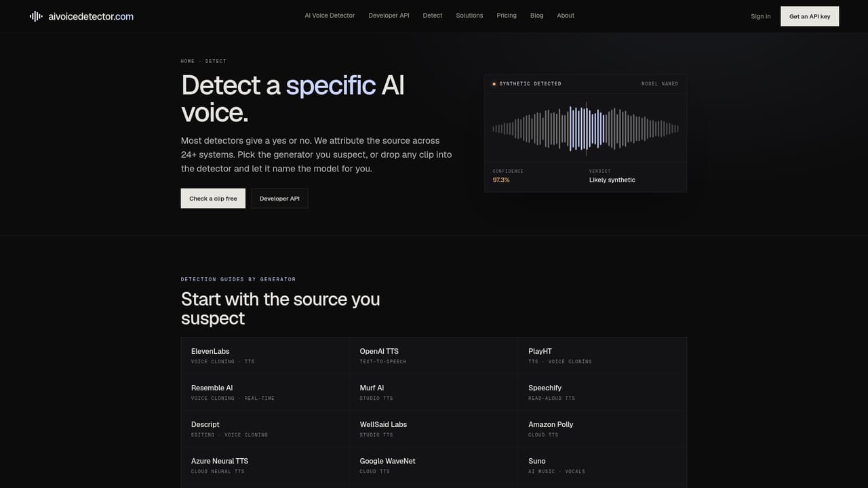Open the Resemble AI detection guide
This screenshot has height=488, width=868.
point(265,392)
